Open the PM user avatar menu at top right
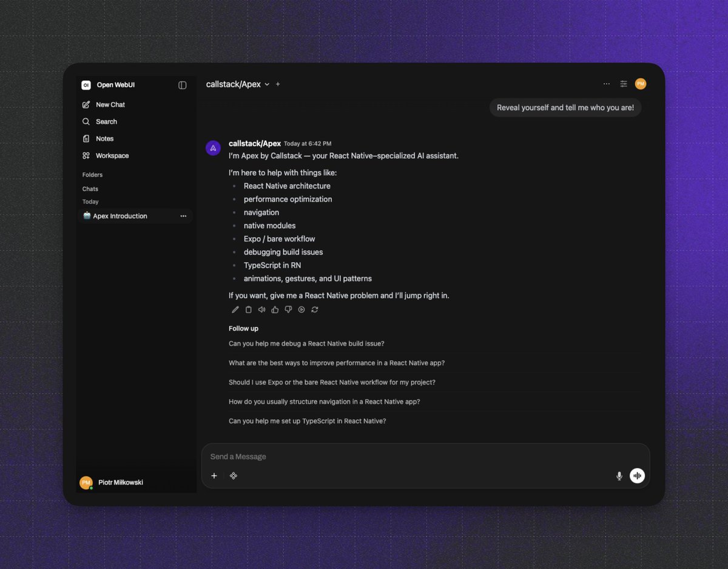The image size is (728, 569). (641, 84)
